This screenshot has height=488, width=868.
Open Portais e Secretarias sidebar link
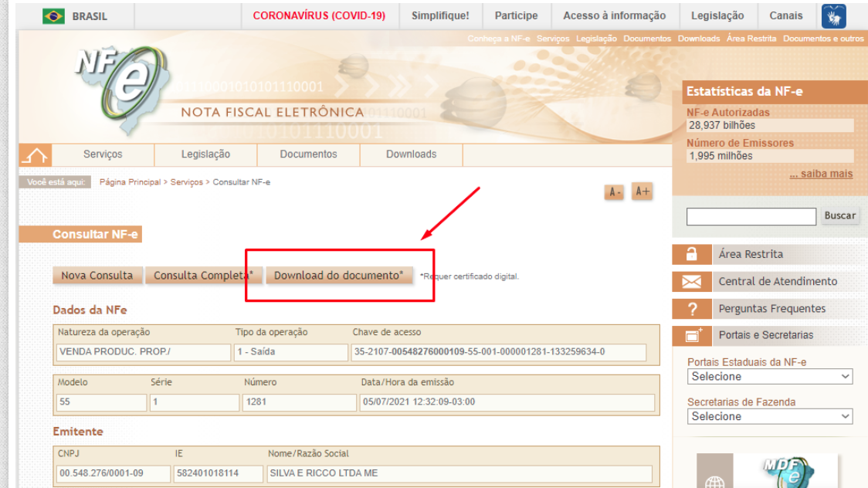[765, 335]
